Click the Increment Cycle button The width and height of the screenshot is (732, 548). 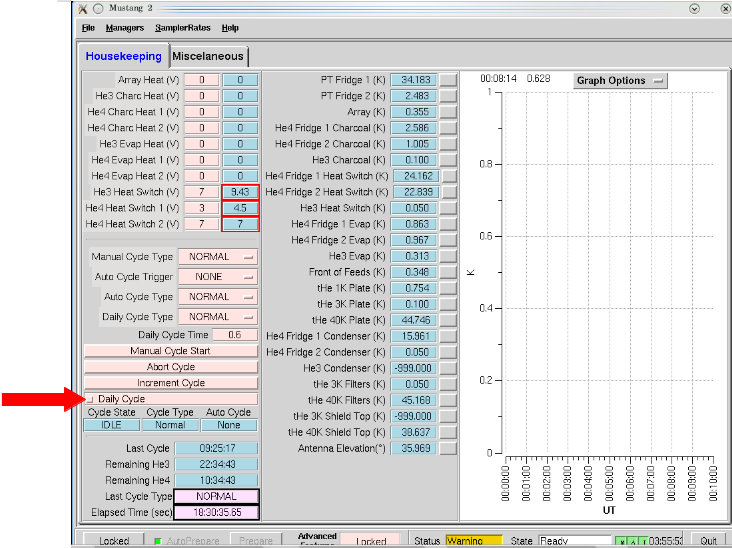point(171,383)
